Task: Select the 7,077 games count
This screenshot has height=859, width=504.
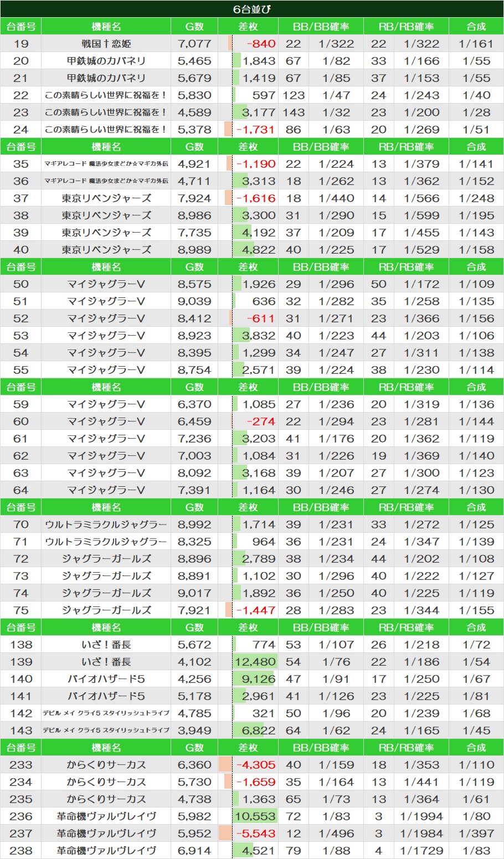Action: (194, 44)
